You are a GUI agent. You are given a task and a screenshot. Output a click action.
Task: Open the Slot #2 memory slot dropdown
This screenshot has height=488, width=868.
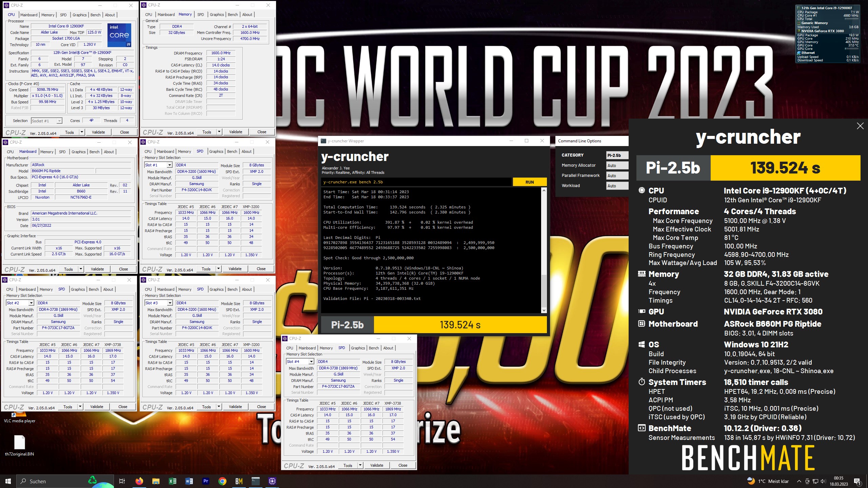click(20, 303)
